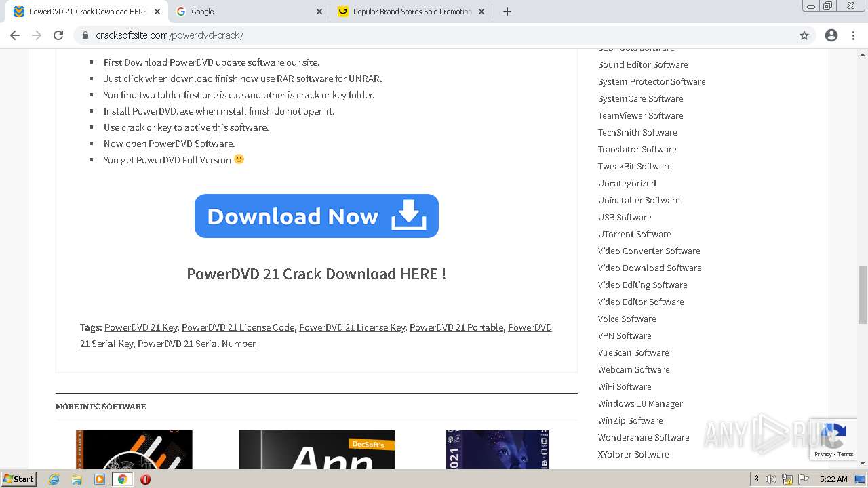Open Windows Media Player from the taskbar
The height and width of the screenshot is (488, 868).
[100, 479]
